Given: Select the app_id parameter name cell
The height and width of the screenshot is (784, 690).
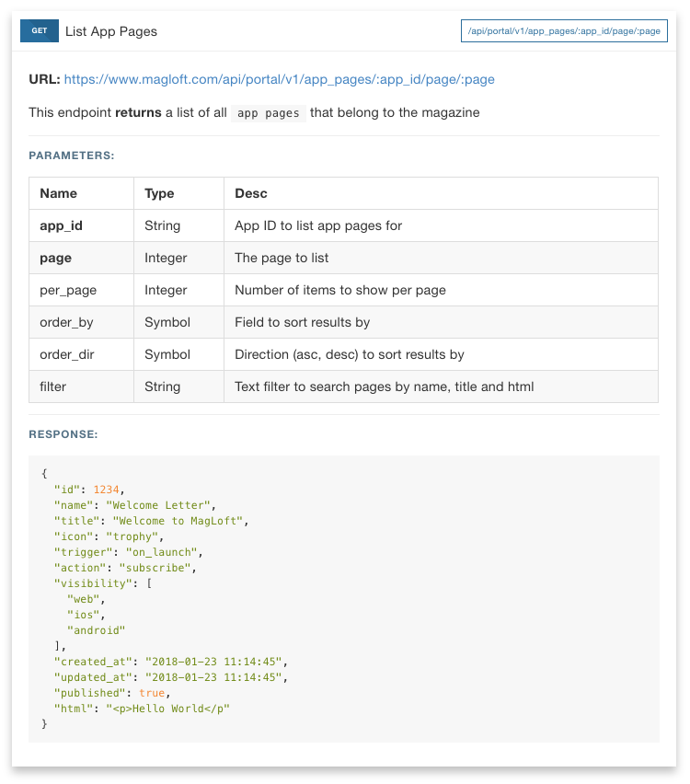Looking at the screenshot, I should (x=61, y=225).
